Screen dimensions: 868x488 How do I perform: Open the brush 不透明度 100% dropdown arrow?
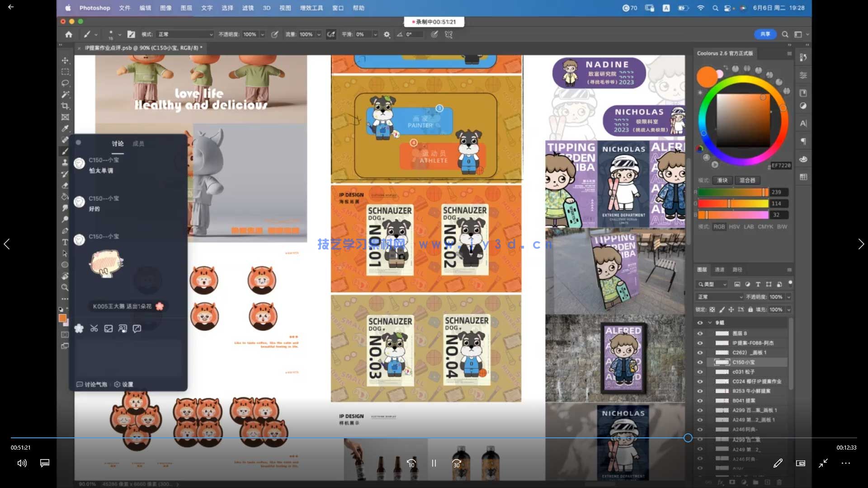click(x=262, y=34)
